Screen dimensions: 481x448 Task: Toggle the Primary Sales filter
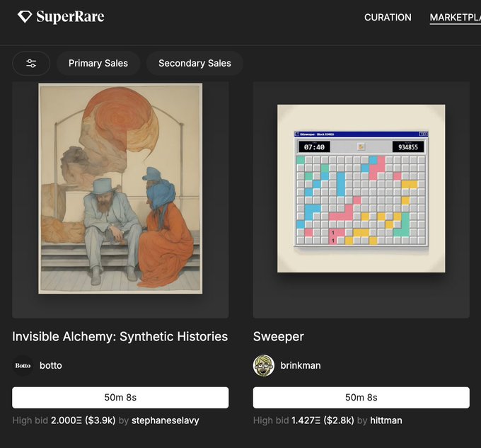pos(98,63)
